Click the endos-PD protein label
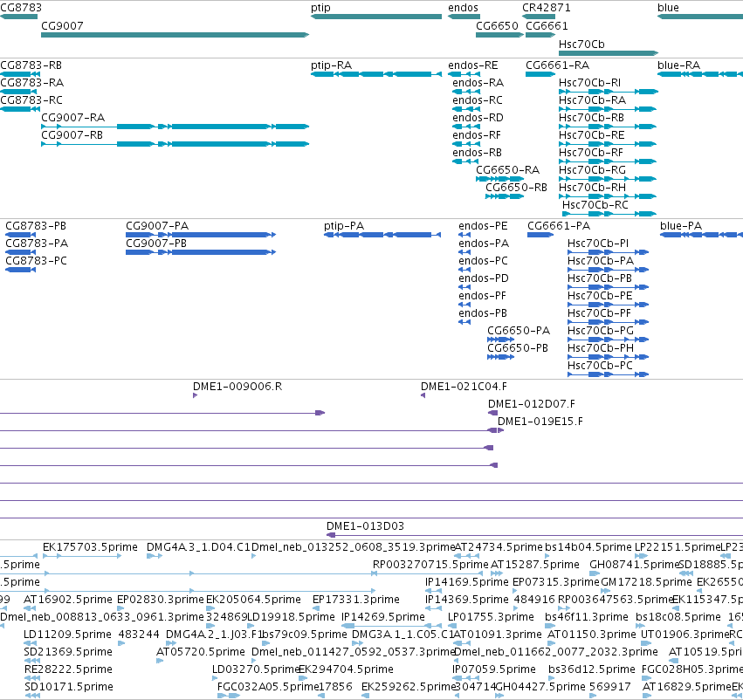 click(484, 278)
